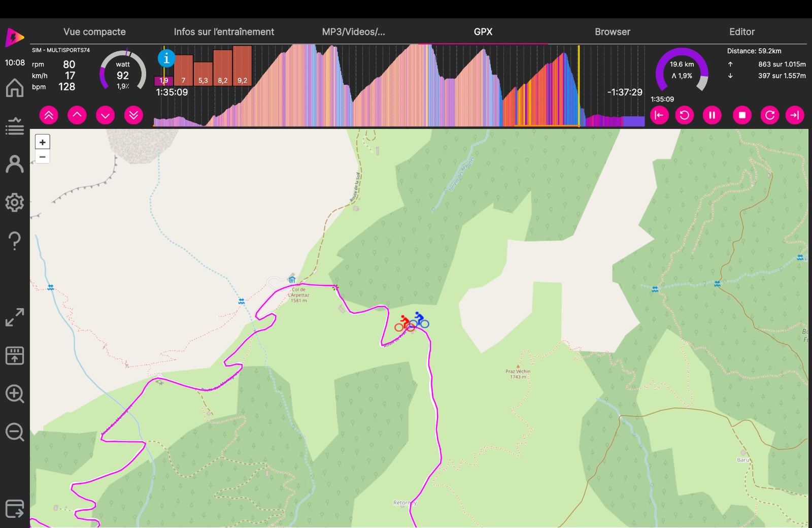This screenshot has width=812, height=528.
Task: Zoom in the map with plus button
Action: 43,143
